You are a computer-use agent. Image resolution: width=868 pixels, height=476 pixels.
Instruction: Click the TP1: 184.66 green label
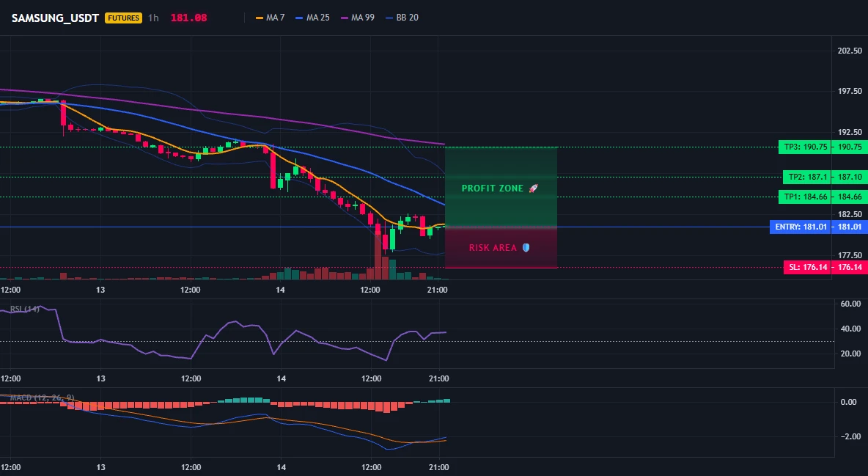coord(804,197)
